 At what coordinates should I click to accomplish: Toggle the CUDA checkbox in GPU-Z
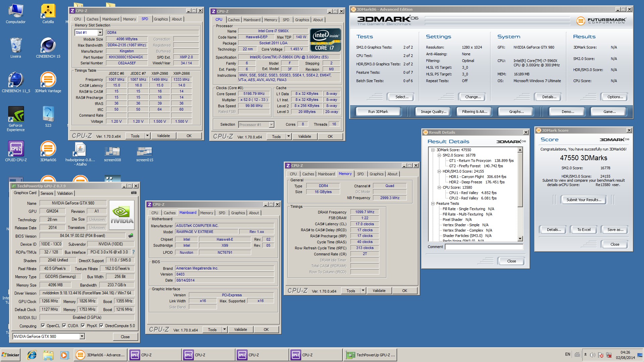click(x=64, y=325)
